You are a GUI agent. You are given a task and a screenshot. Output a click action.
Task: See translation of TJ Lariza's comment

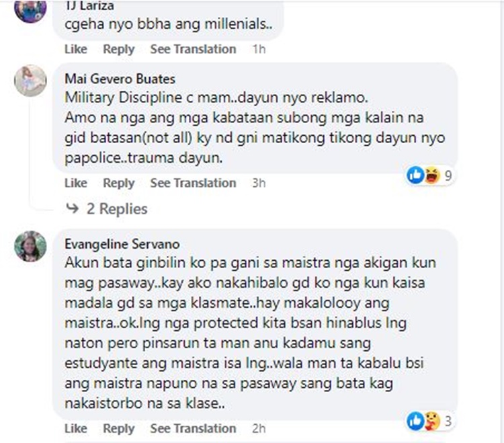(x=193, y=49)
